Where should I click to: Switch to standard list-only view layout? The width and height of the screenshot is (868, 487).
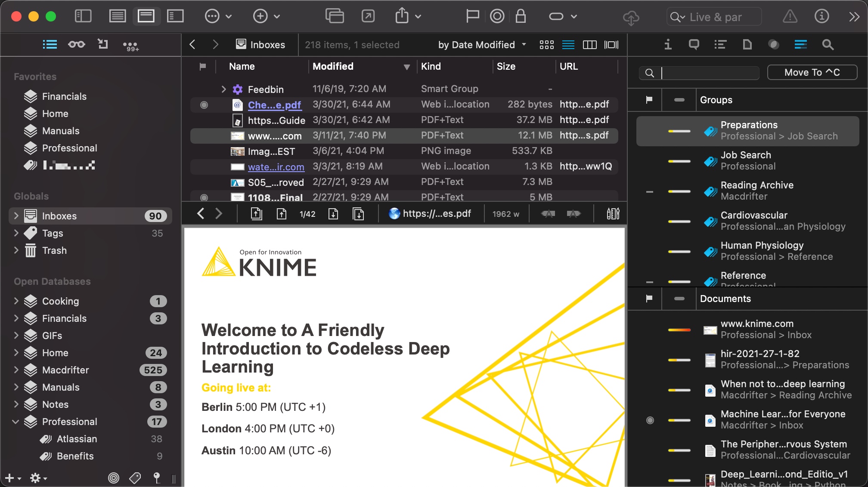point(118,16)
